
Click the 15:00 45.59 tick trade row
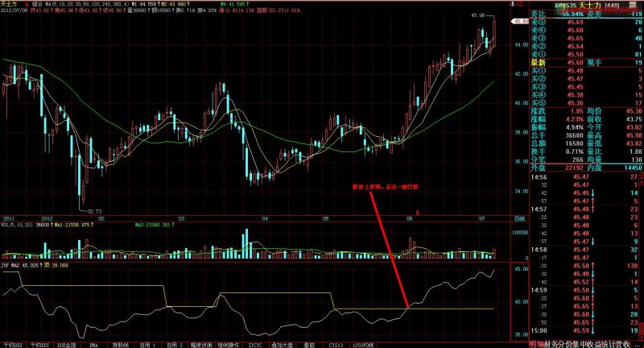point(586,330)
